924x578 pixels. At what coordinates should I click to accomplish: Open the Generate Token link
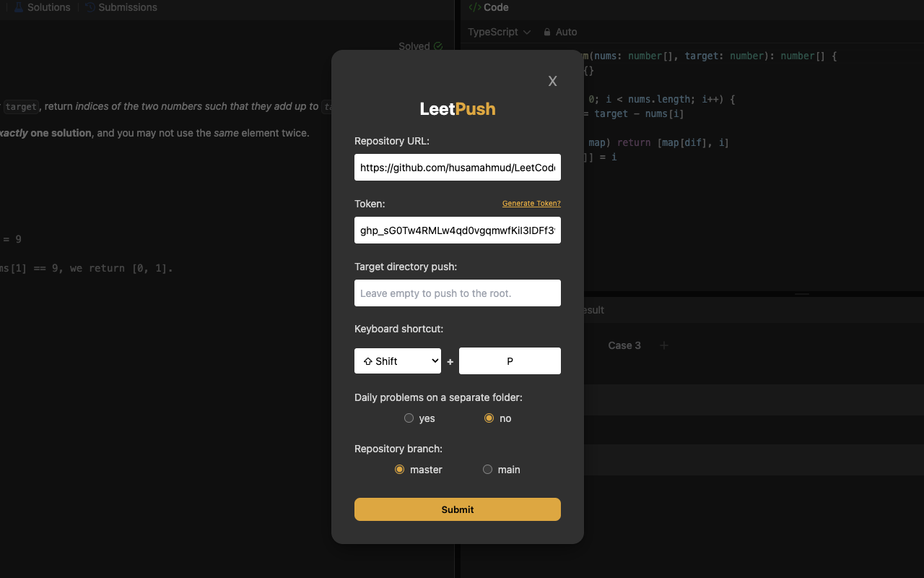[x=531, y=203]
